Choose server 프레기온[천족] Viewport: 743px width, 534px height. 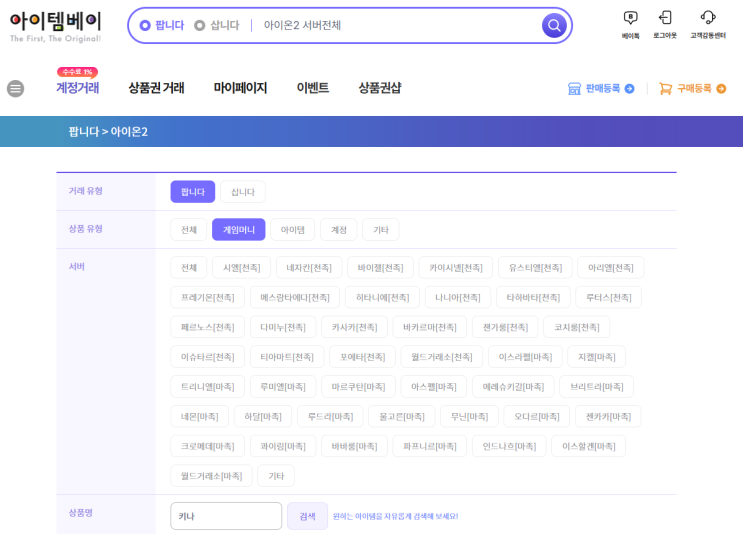point(208,298)
